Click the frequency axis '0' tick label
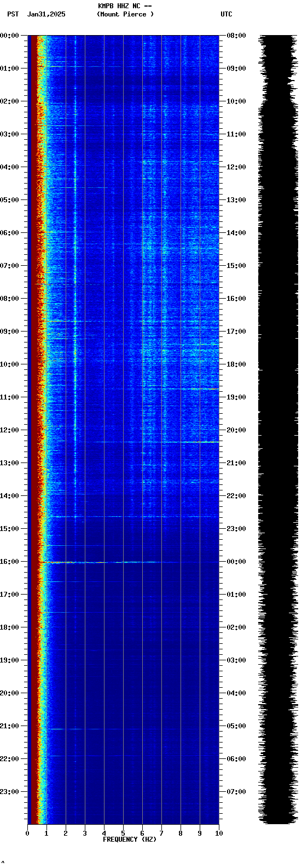Viewport: 302px width, 868px height. (x=27, y=833)
